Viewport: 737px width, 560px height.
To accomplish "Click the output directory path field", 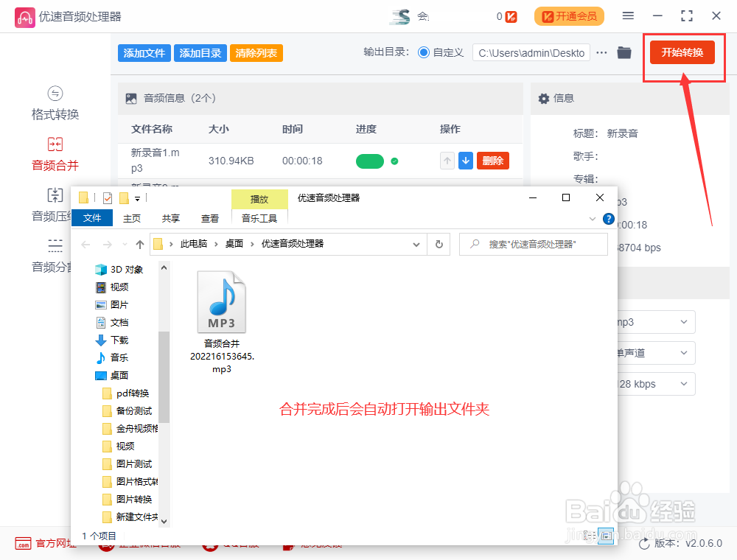I will point(531,53).
